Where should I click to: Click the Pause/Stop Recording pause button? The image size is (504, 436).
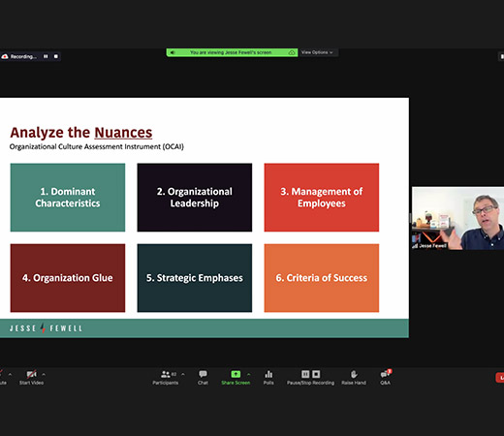tap(305, 374)
